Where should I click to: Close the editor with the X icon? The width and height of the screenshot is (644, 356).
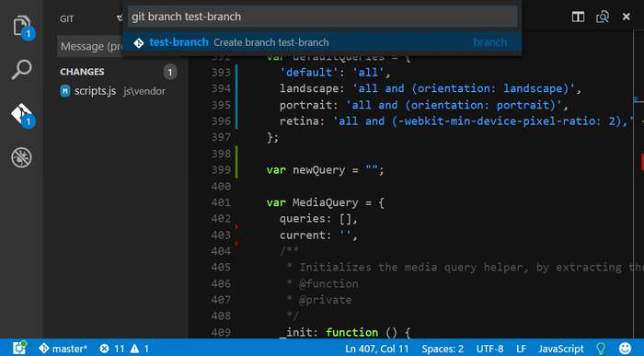pyautogui.click(x=626, y=17)
